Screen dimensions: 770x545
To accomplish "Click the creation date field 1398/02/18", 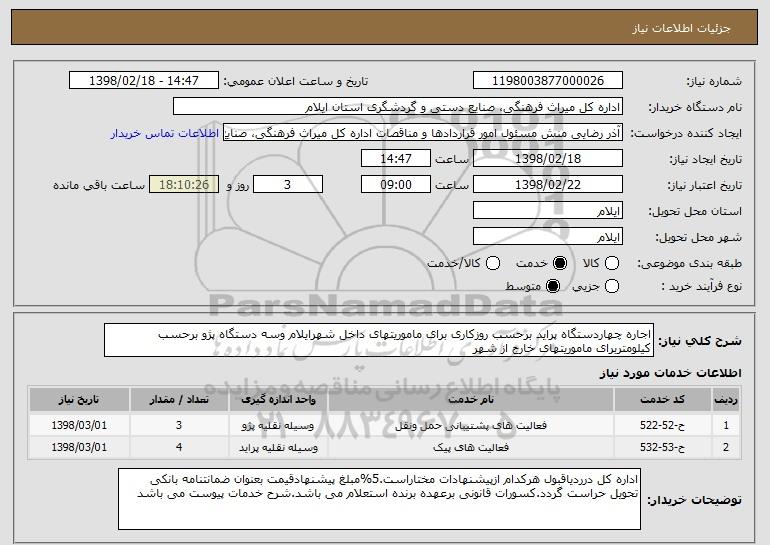I will pos(548,159).
